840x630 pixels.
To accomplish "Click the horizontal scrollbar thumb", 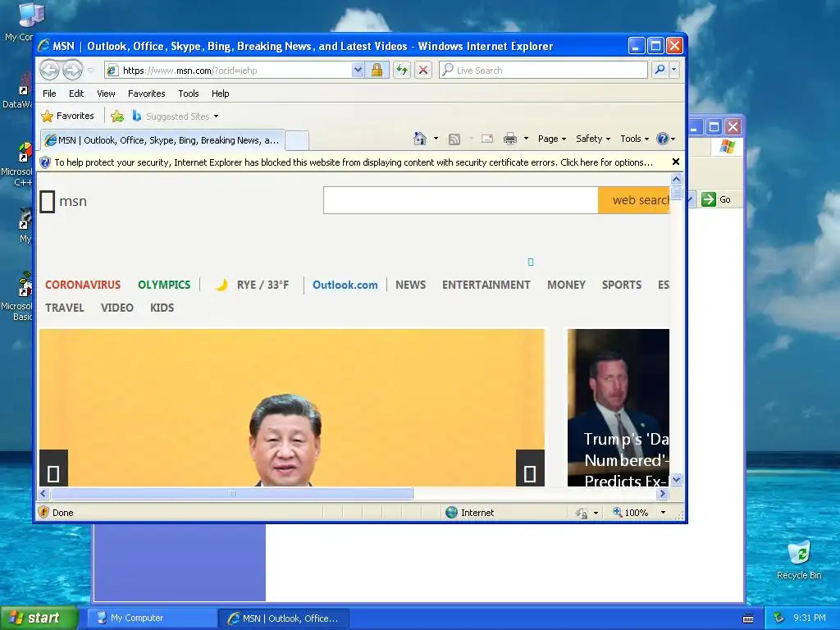I will pyautogui.click(x=232, y=493).
